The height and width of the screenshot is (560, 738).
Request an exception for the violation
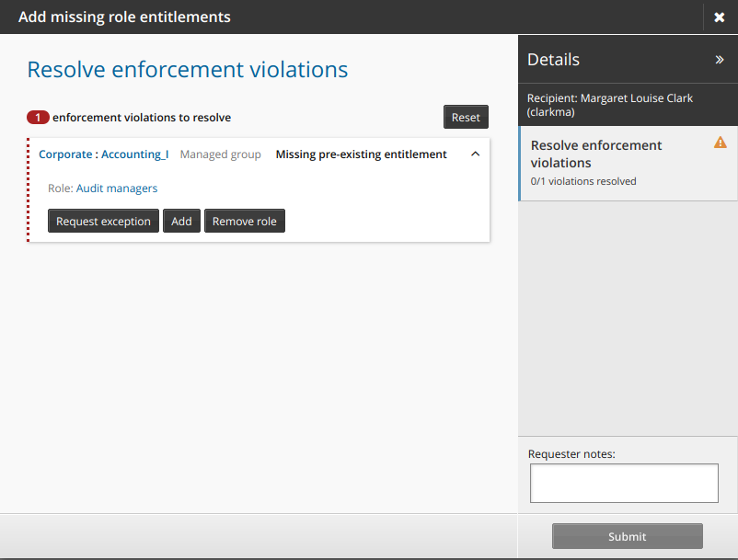[102, 221]
